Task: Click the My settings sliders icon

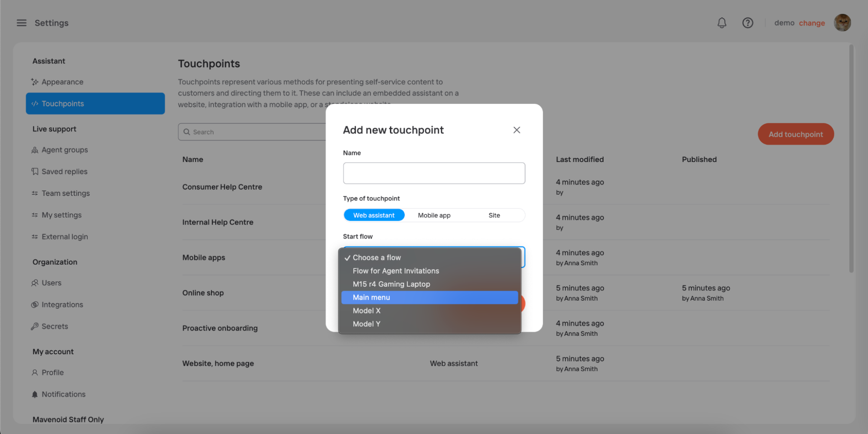Action: [x=35, y=215]
